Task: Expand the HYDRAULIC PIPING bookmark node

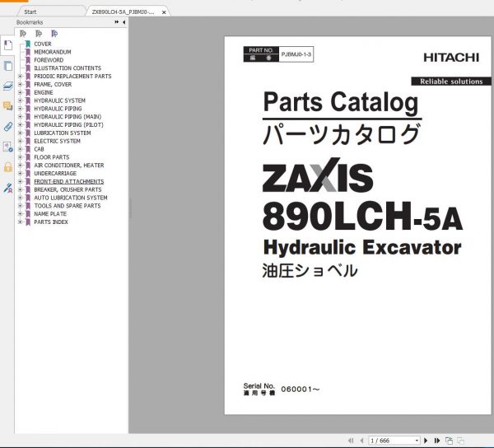Action: 20,109
